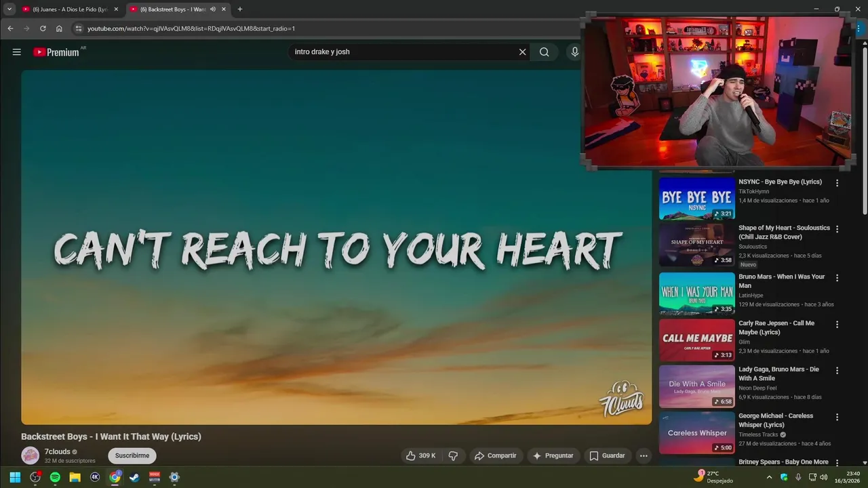This screenshot has height=488, width=868.
Task: Open options for Shape of My Heart video
Action: pos(837,229)
